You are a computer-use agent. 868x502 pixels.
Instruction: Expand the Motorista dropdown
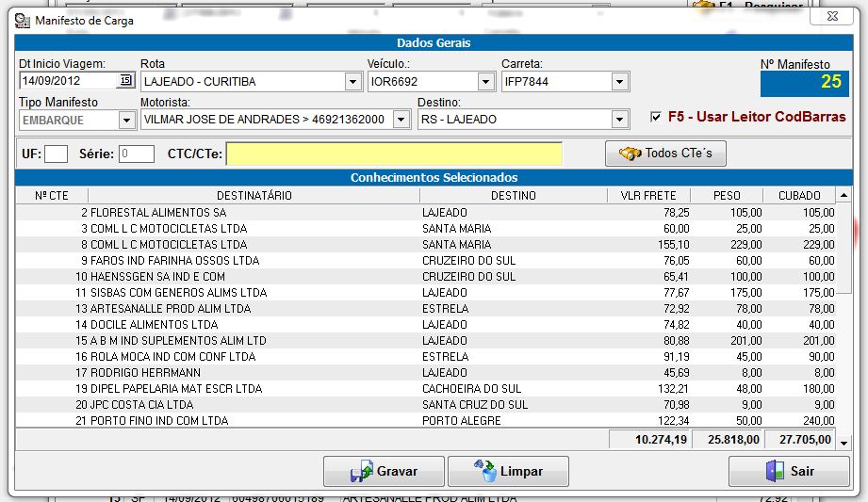(x=401, y=120)
